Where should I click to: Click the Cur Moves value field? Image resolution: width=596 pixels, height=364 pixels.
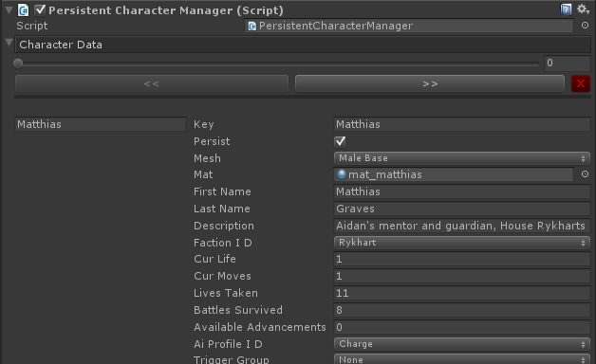coord(462,276)
